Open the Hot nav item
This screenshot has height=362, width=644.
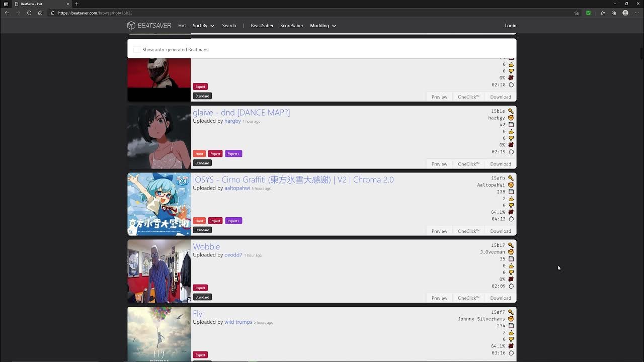tap(182, 26)
